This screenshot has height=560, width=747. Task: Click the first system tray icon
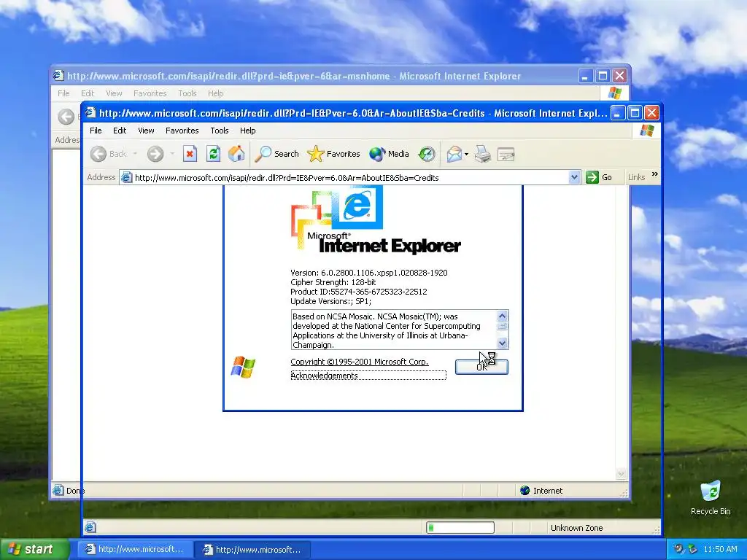click(x=678, y=549)
